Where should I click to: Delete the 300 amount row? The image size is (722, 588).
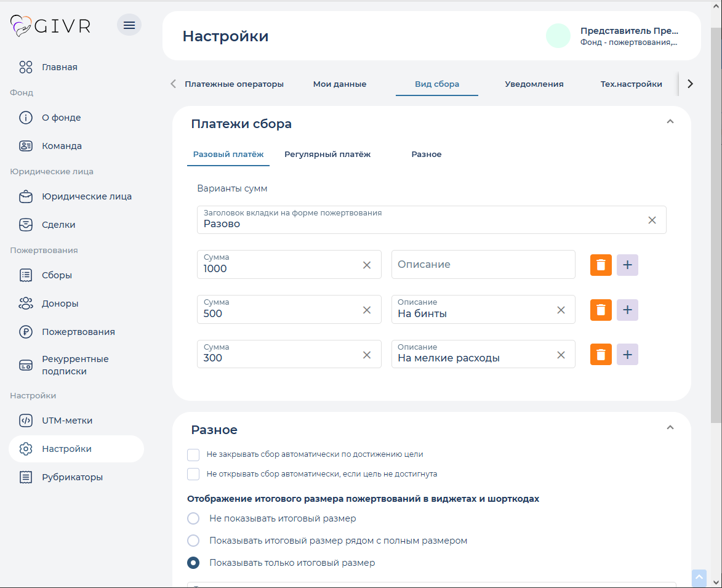(x=601, y=355)
